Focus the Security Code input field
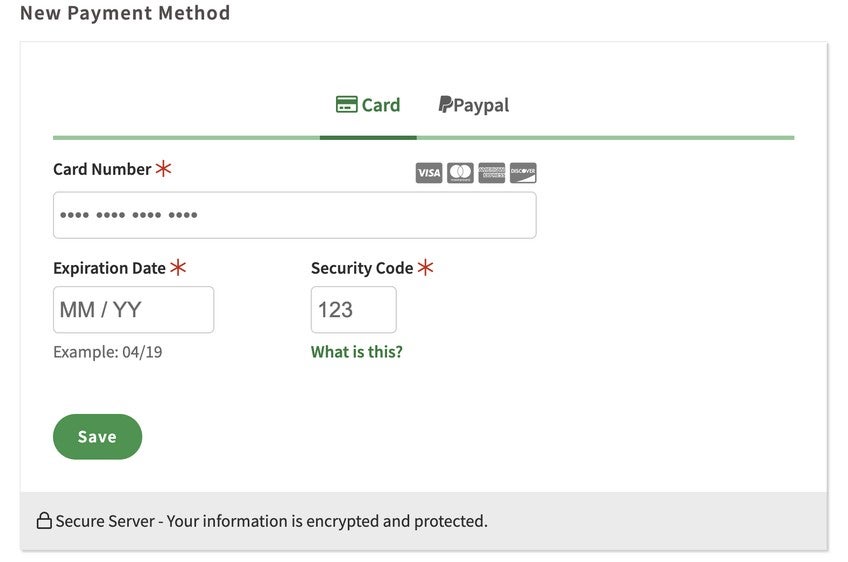 click(x=353, y=310)
